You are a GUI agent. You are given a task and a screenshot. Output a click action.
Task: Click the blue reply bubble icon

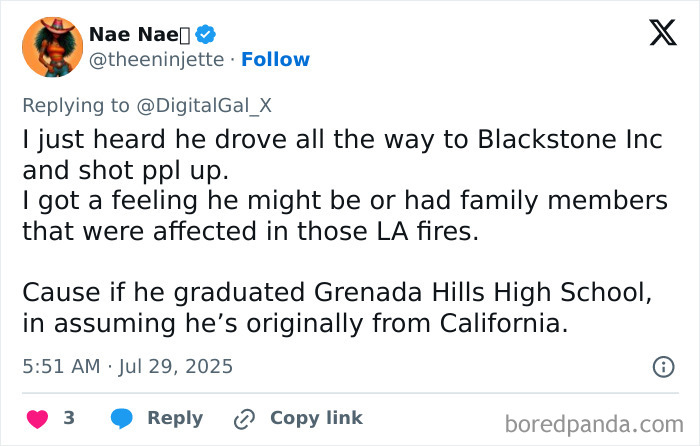pyautogui.click(x=122, y=418)
